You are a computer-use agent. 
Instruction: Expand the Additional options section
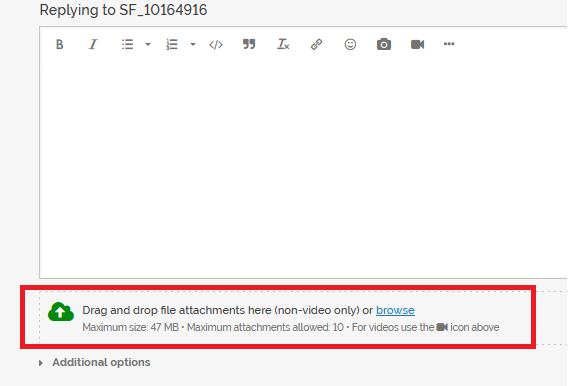point(94,362)
